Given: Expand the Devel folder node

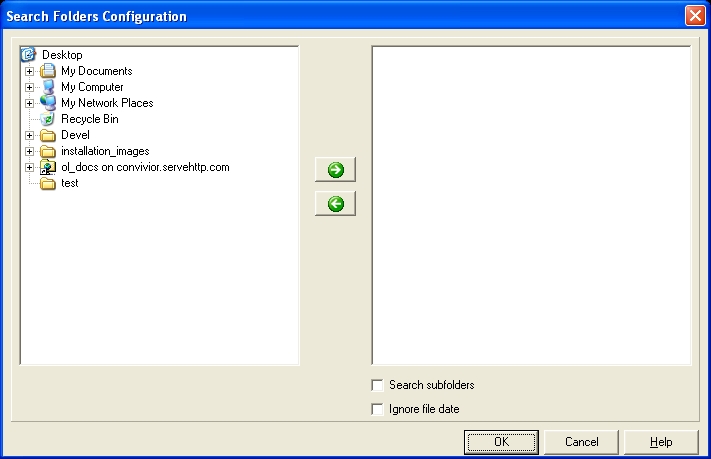Looking at the screenshot, I should (x=29, y=135).
